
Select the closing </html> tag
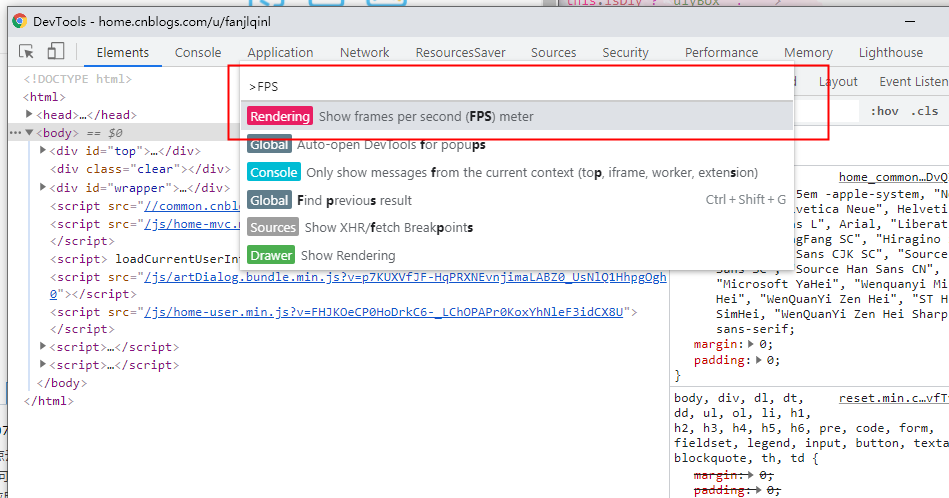coord(48,401)
